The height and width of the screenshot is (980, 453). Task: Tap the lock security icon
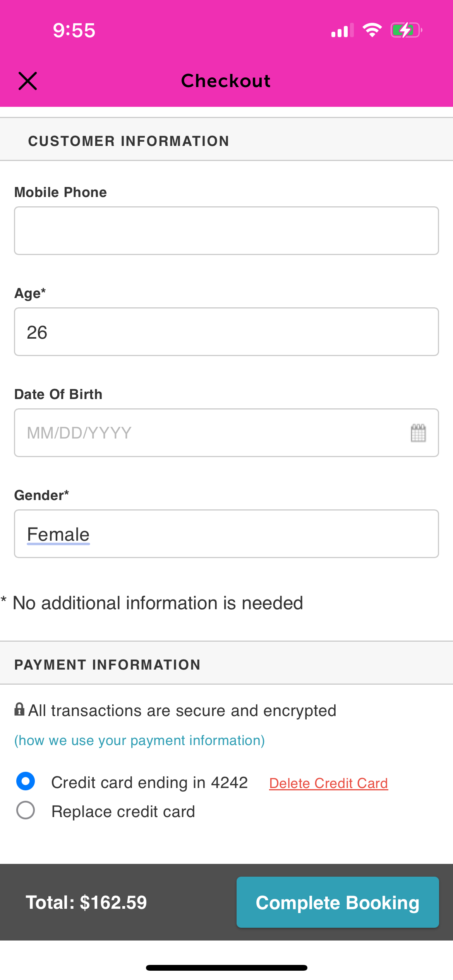click(x=19, y=709)
